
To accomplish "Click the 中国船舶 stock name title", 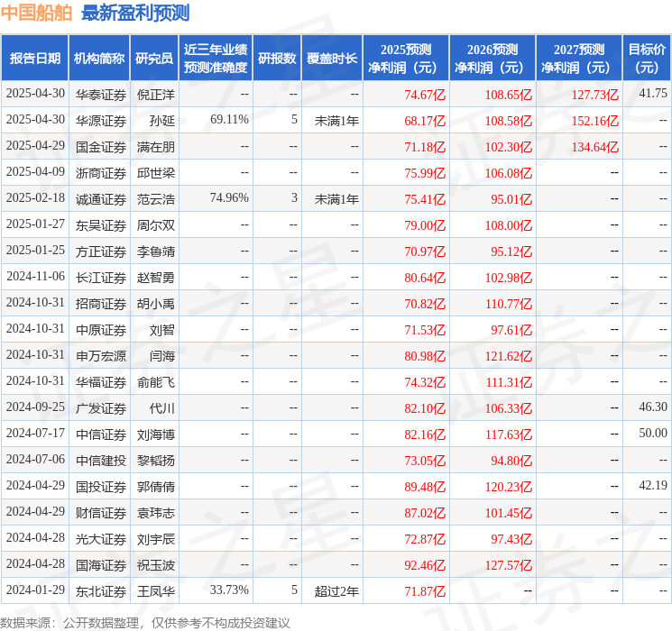I will point(37,13).
